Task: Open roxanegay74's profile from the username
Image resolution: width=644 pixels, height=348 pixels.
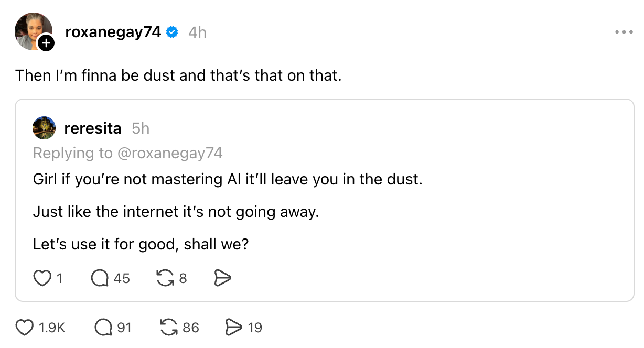Action: tap(113, 32)
